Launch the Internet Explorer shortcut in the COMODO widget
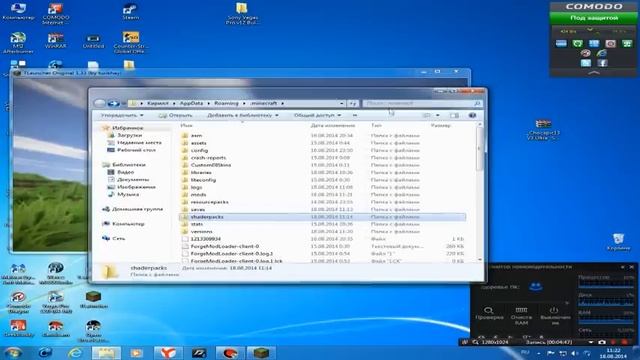 click(x=601, y=53)
